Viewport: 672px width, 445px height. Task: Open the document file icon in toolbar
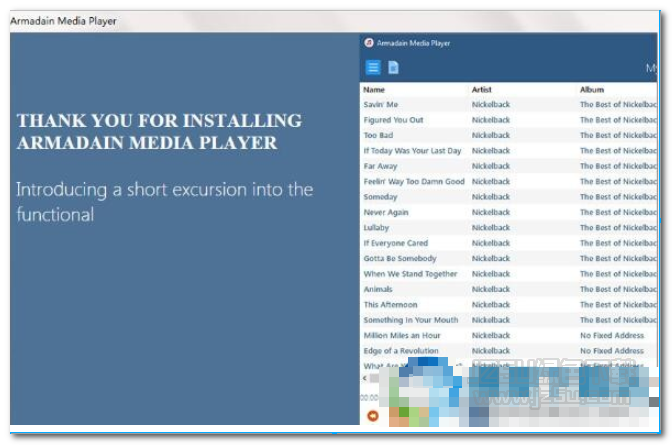(393, 67)
